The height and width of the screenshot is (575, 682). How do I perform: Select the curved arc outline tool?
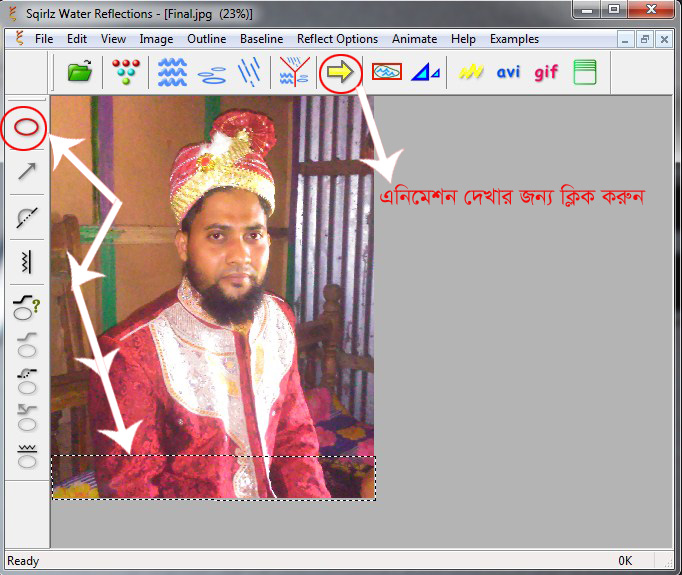27,217
